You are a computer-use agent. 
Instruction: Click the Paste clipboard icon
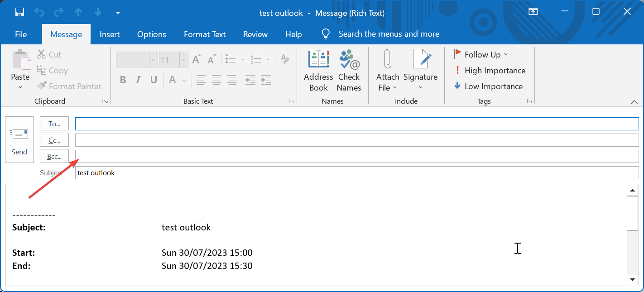tap(20, 61)
